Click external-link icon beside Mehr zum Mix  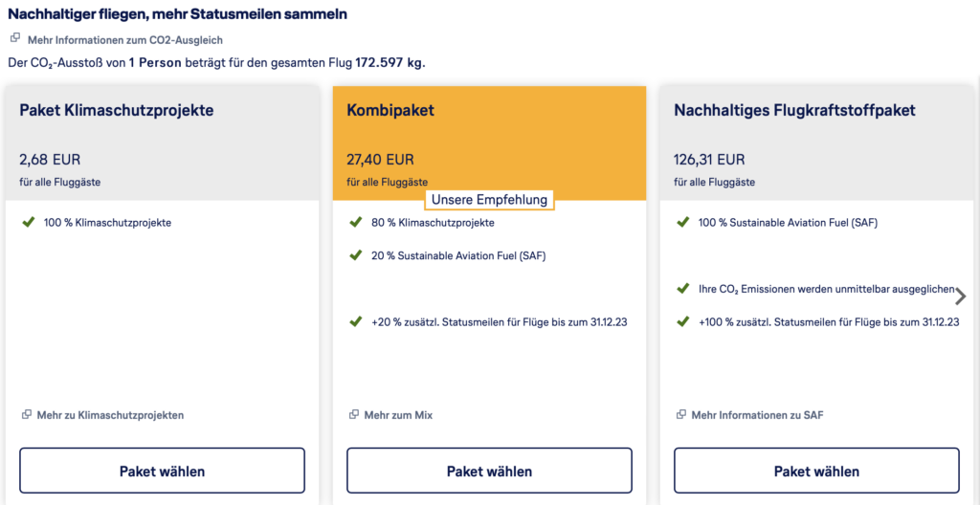point(354,415)
